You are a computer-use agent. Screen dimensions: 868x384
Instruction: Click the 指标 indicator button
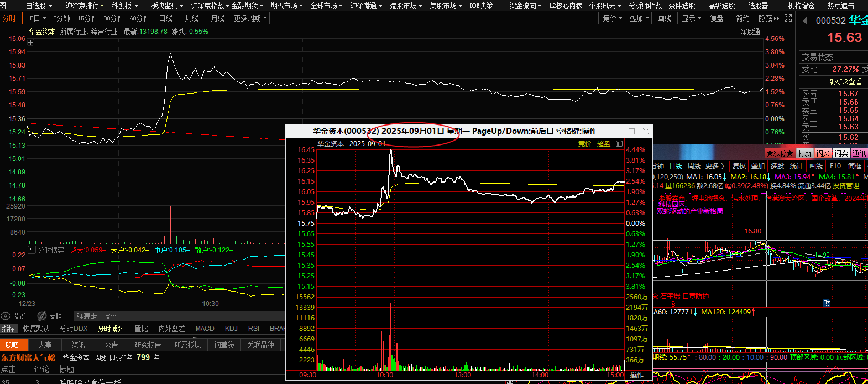pos(8,329)
